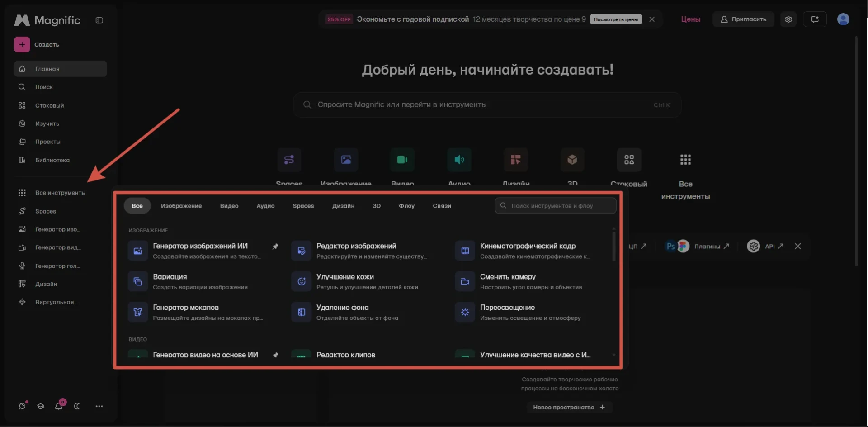Viewport: 868px width, 427px height.
Task: Click the user avatar in top bar
Action: click(x=843, y=19)
